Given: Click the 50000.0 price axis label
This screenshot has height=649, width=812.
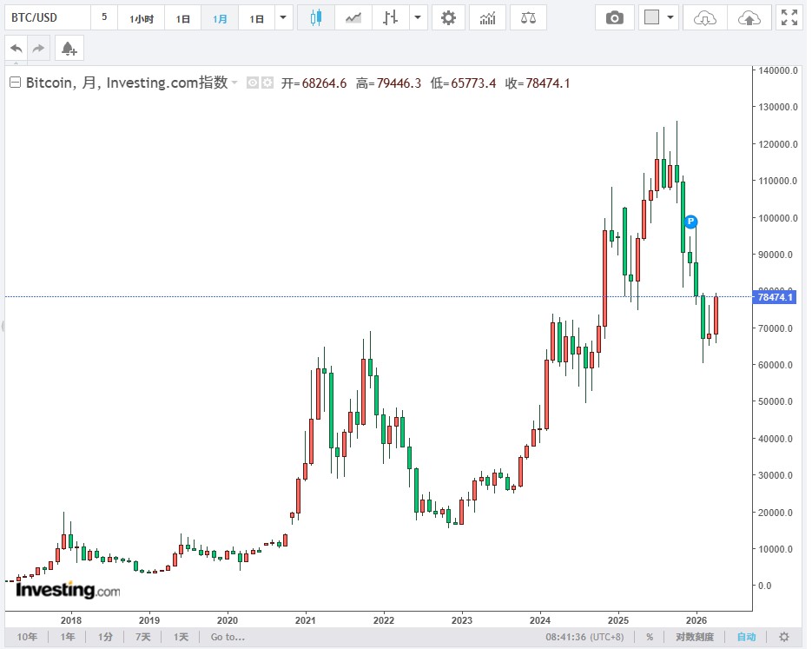Looking at the screenshot, I should point(776,401).
